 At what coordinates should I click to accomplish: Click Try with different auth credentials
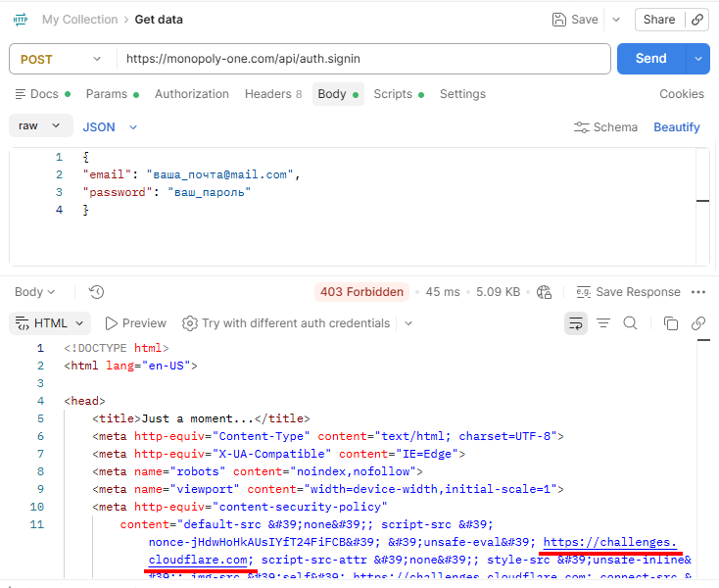click(296, 323)
